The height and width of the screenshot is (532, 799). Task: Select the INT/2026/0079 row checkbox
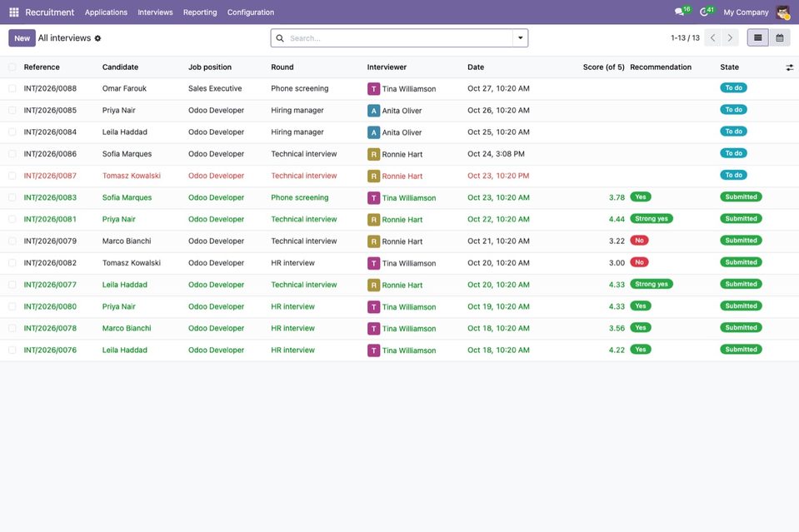pos(12,241)
